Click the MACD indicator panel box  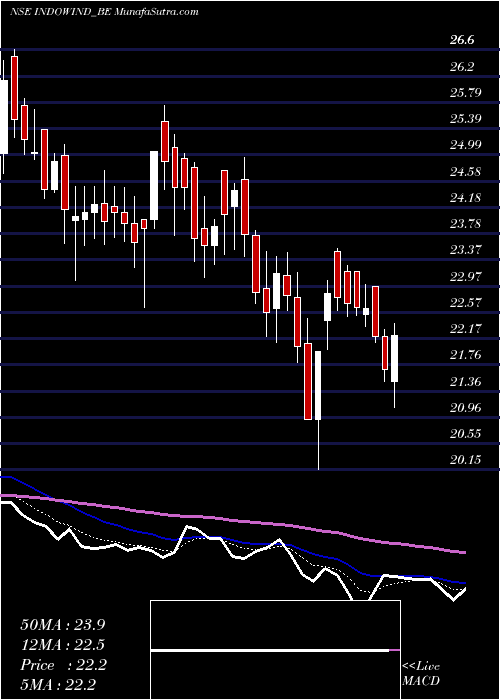pyautogui.click(x=275, y=650)
